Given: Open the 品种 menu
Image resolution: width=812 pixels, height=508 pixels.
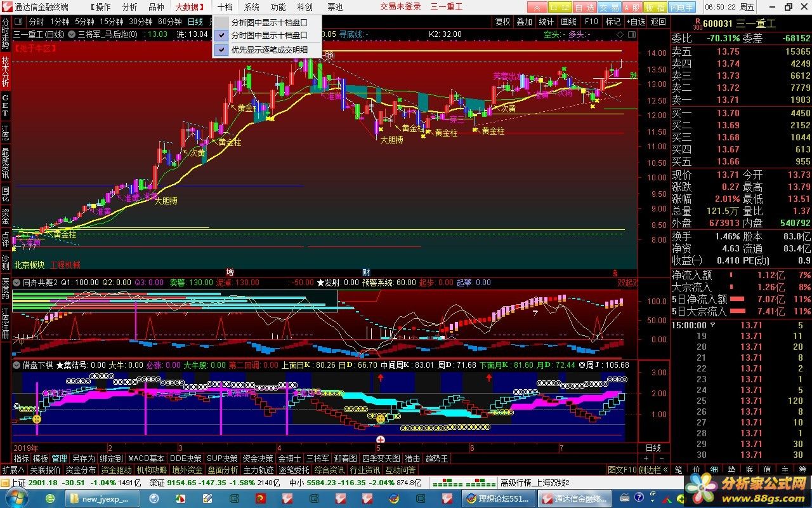Looking at the screenshot, I should [156, 7].
